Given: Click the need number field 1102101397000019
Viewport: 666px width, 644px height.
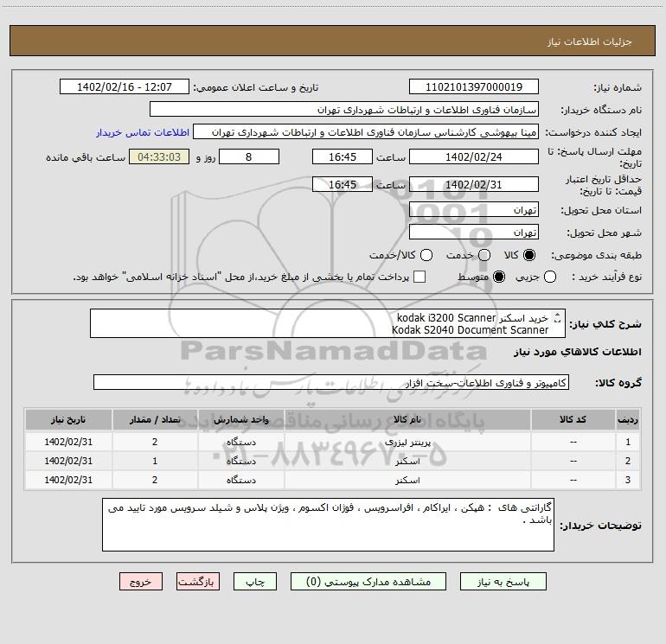Looking at the screenshot, I should tap(474, 87).
